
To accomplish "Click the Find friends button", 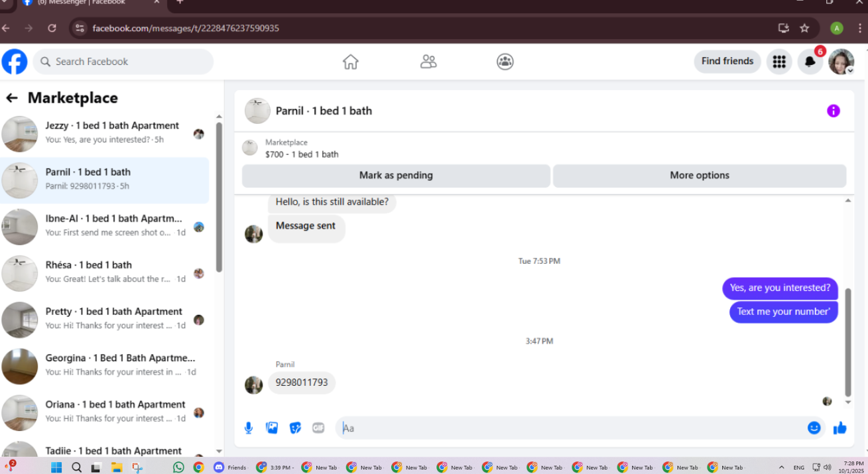I will [727, 61].
